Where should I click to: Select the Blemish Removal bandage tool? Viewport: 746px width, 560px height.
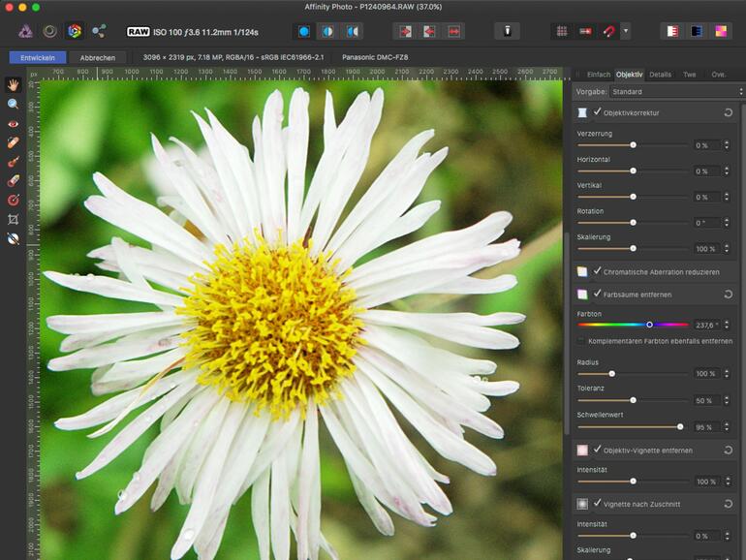tap(13, 142)
